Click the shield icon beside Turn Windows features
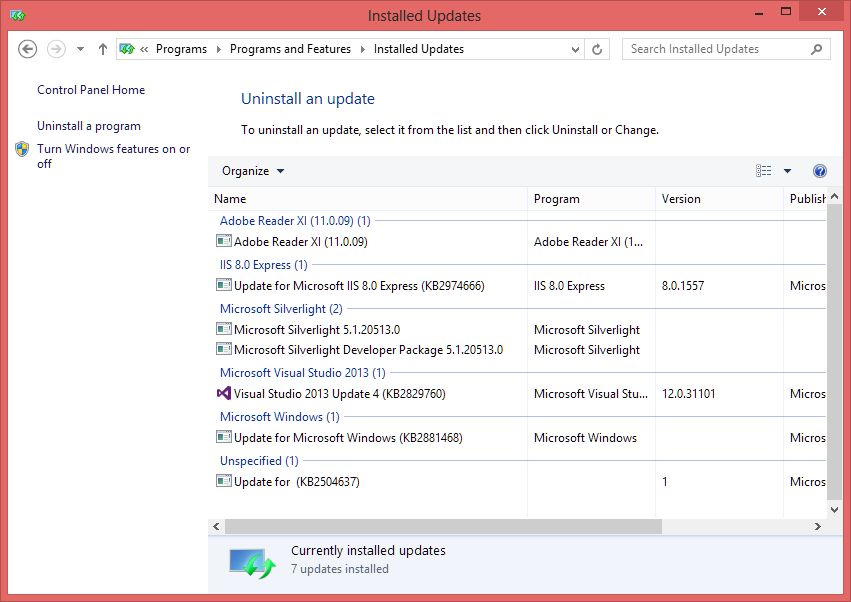Screen dimensions: 851x602 [22, 149]
